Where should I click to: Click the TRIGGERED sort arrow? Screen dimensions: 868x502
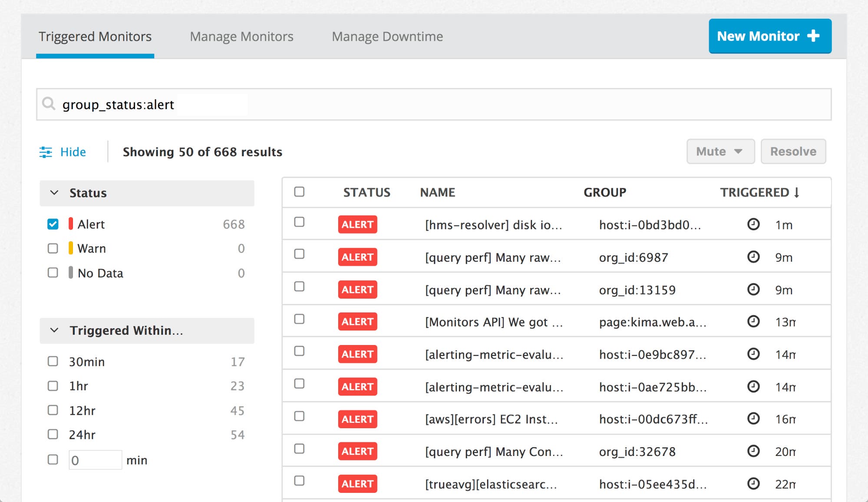pyautogui.click(x=797, y=193)
